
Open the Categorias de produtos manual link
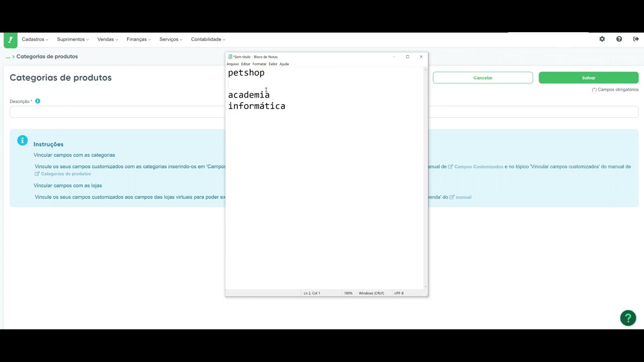point(63,174)
